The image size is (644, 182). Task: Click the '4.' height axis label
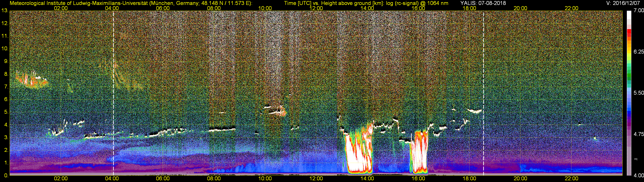6,125
